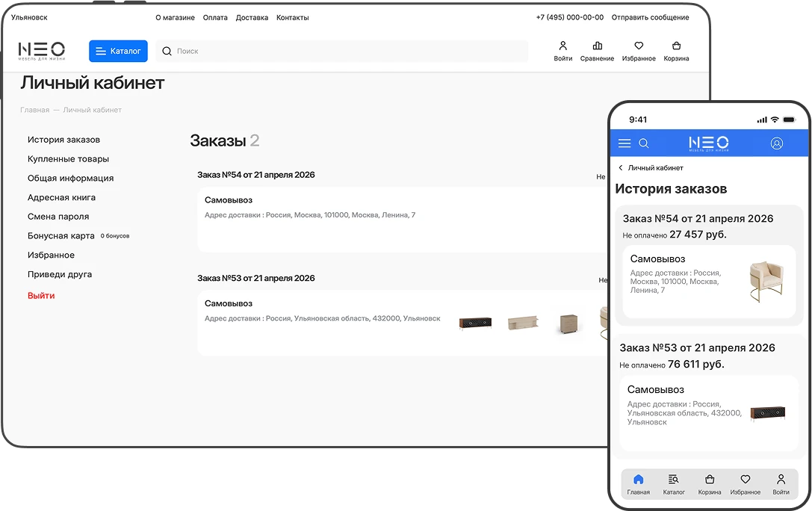Tap the mobile search magnifier icon
Screen dimensions: 812x511
coord(644,143)
